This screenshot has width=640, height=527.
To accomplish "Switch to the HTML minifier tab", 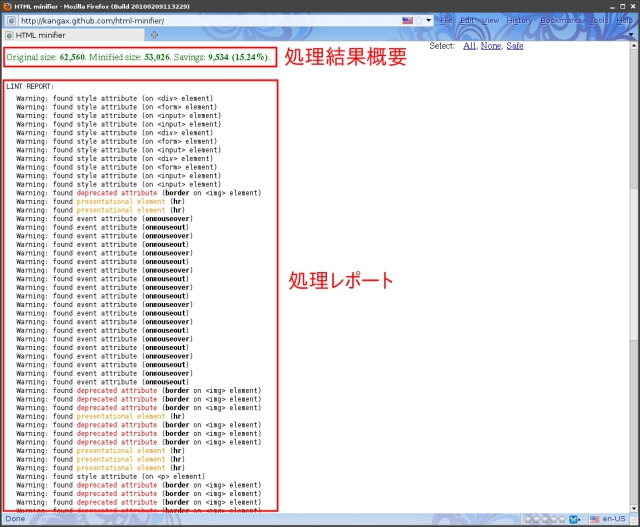I will click(x=74, y=35).
